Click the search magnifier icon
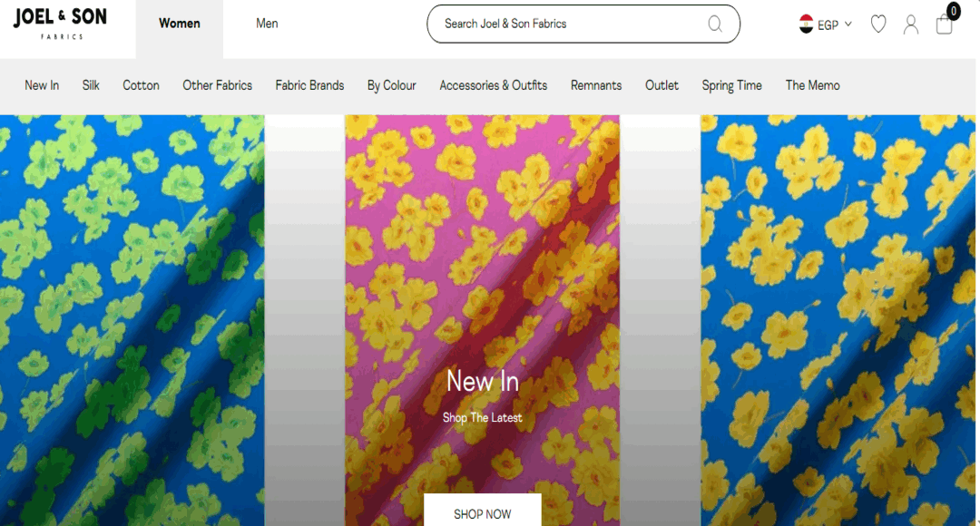 pyautogui.click(x=715, y=24)
